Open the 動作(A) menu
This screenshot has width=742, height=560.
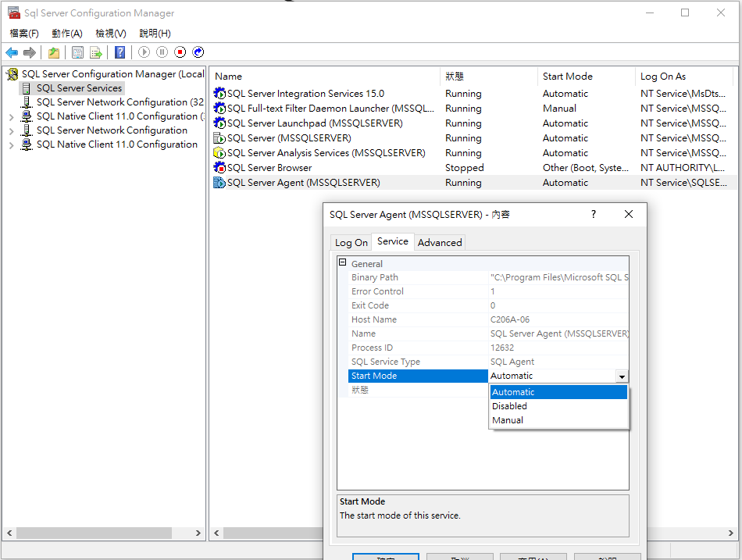click(66, 34)
